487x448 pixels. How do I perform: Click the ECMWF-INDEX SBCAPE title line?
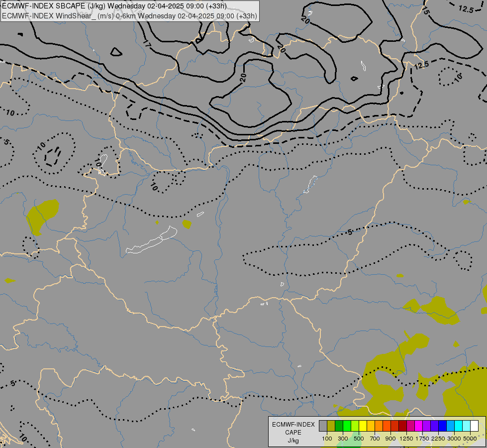click(x=114, y=6)
